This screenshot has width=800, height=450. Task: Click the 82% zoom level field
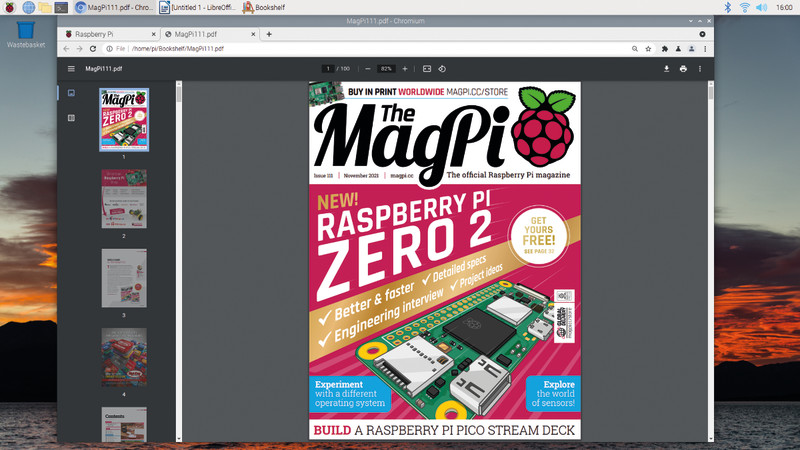pos(386,68)
